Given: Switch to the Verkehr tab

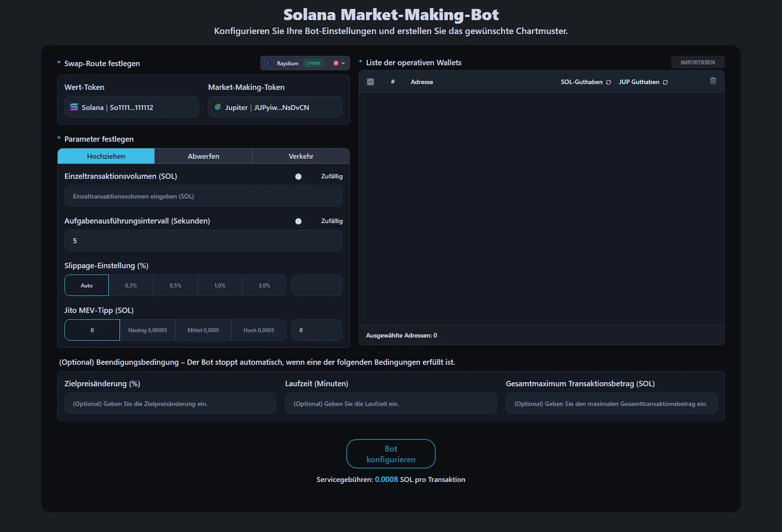Looking at the screenshot, I should pos(301,156).
